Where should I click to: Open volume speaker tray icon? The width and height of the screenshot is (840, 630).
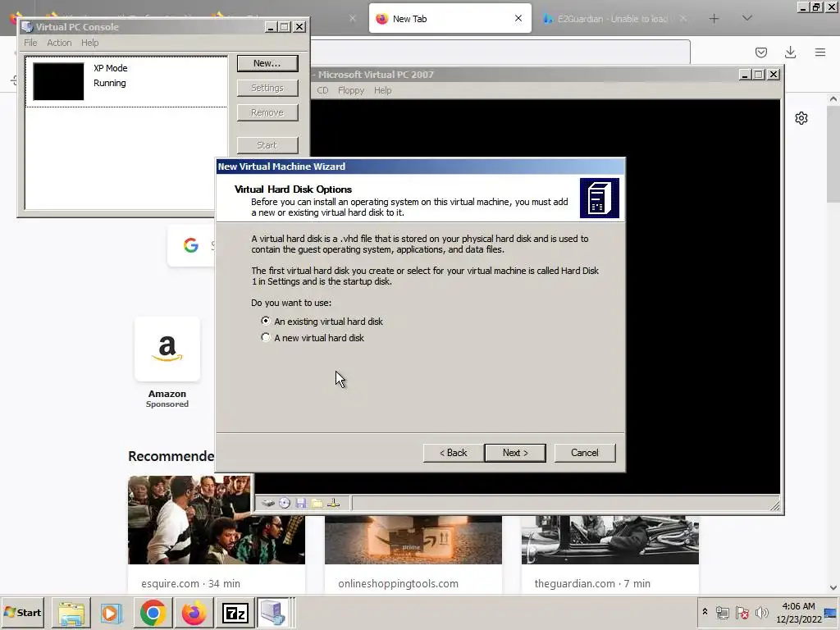coord(761,612)
